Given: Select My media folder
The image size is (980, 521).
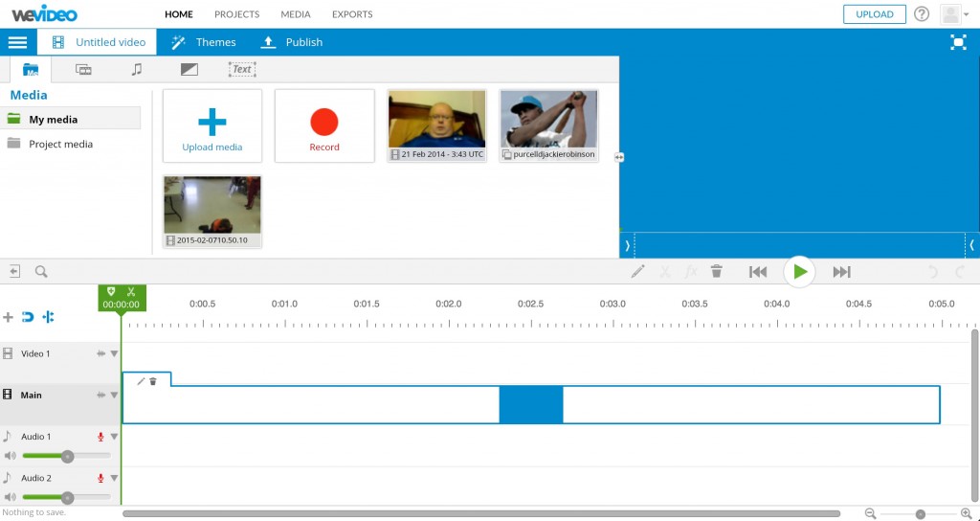Looking at the screenshot, I should (70, 119).
